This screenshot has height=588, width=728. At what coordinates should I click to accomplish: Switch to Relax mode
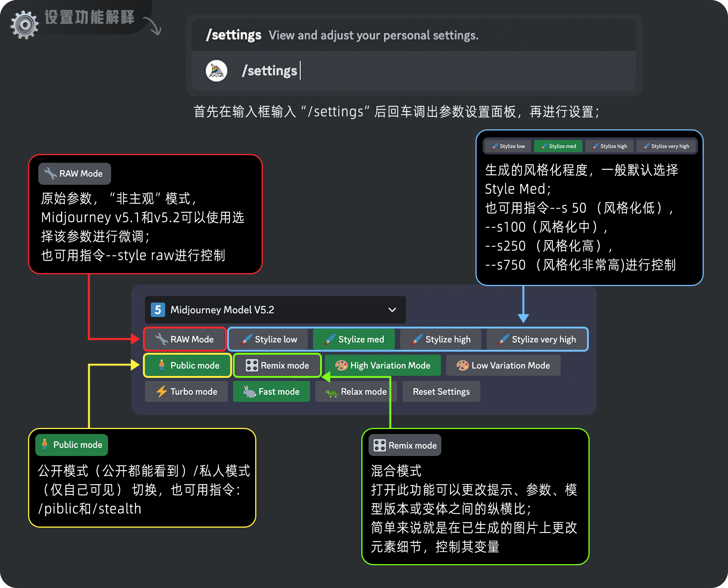pyautogui.click(x=356, y=391)
